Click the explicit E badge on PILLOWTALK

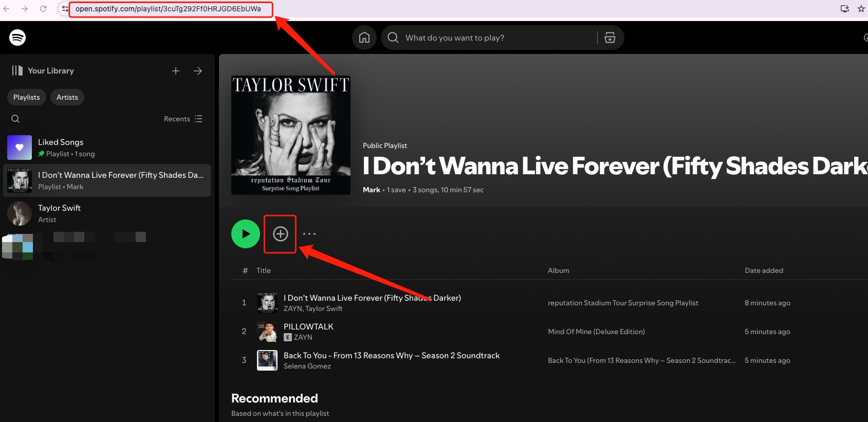point(288,337)
